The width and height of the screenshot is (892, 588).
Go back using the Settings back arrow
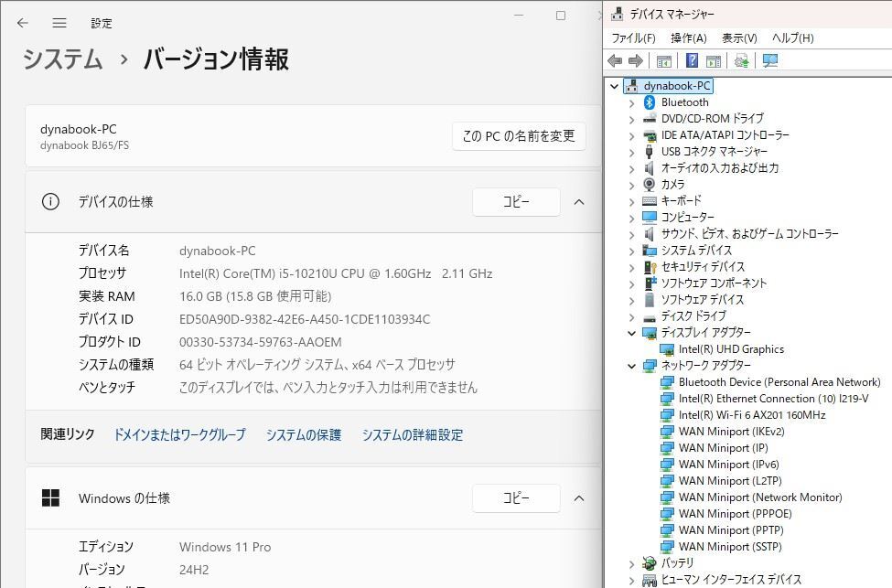coord(23,23)
